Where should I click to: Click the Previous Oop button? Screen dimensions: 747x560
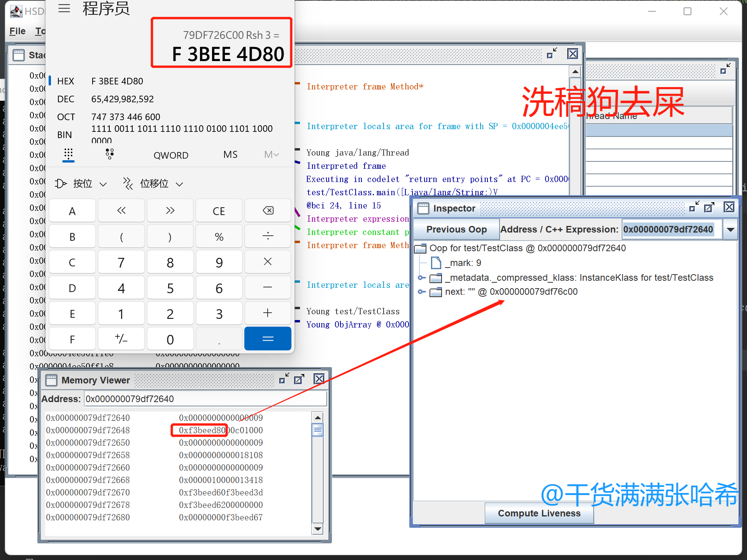456,229
